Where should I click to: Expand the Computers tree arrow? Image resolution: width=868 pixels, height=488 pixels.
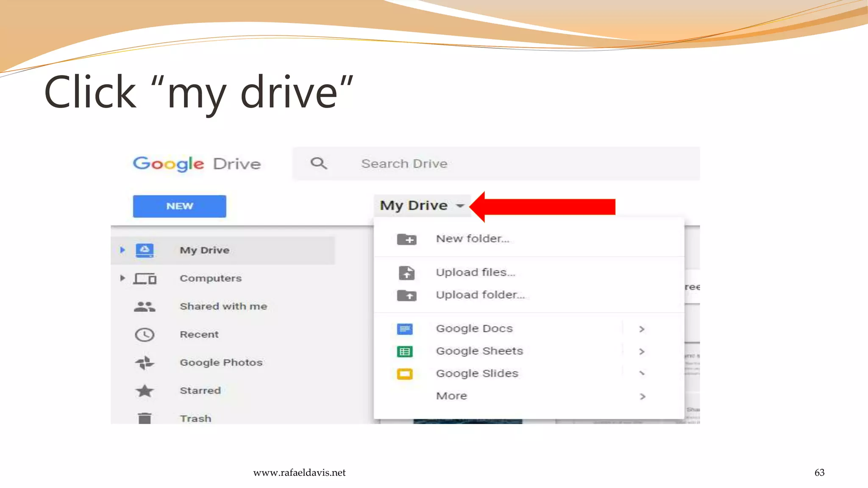[x=122, y=278]
